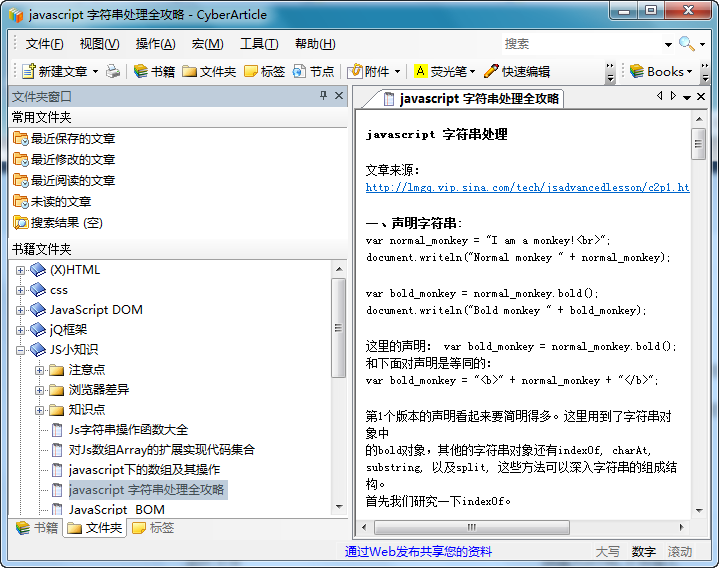Image resolution: width=719 pixels, height=568 pixels.
Task: Switch to the 标签 bottom tab
Action: [152, 528]
